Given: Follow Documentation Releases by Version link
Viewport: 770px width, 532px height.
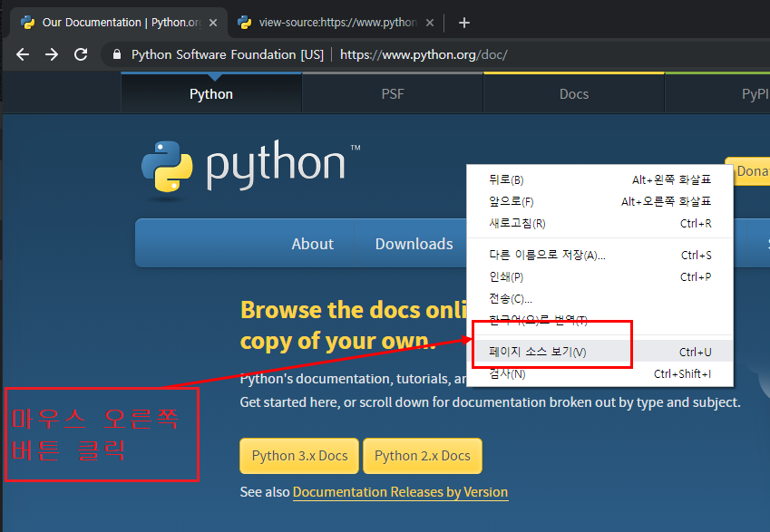Looking at the screenshot, I should pos(400,492).
